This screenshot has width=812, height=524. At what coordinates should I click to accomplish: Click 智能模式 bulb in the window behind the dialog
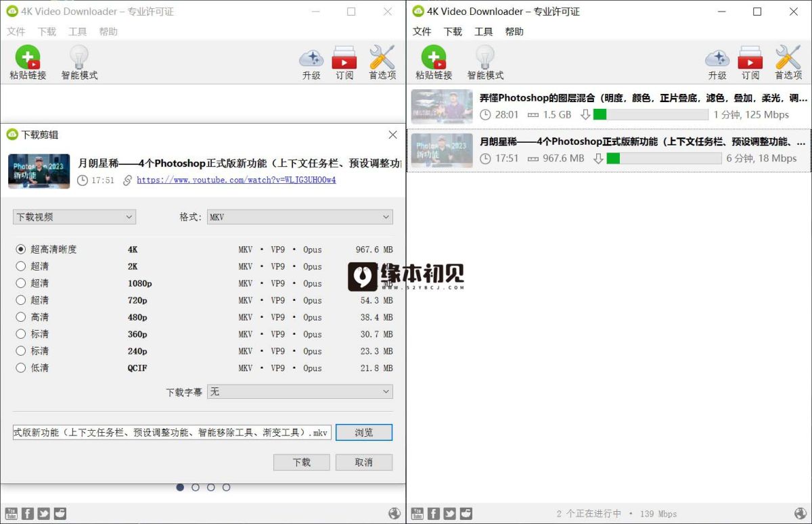pyautogui.click(x=79, y=63)
